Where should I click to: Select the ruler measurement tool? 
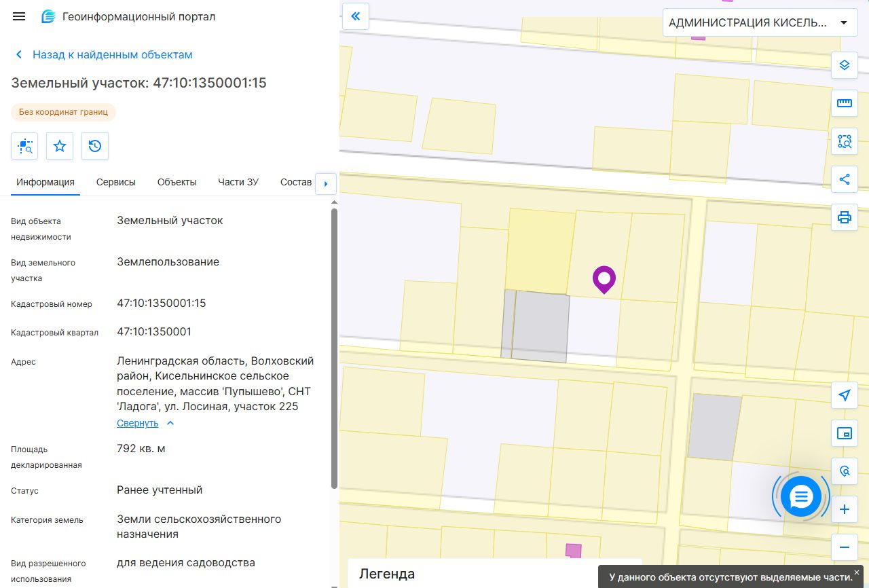(x=845, y=103)
